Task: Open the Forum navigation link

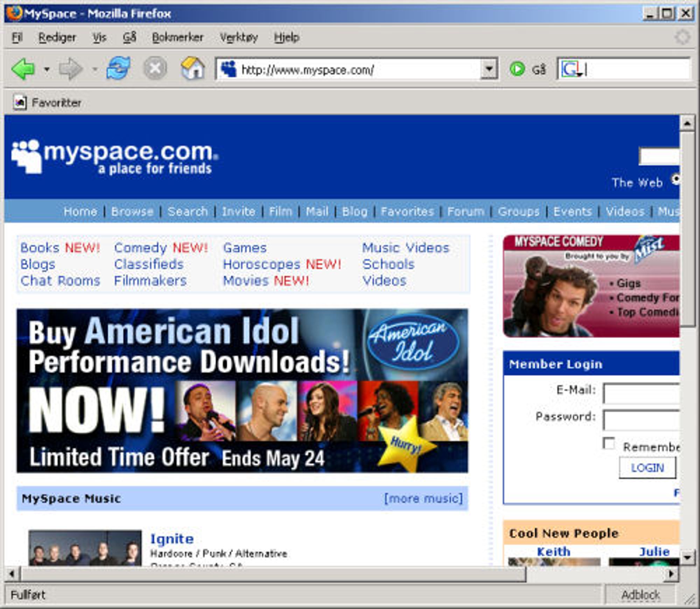Action: pyautogui.click(x=466, y=211)
